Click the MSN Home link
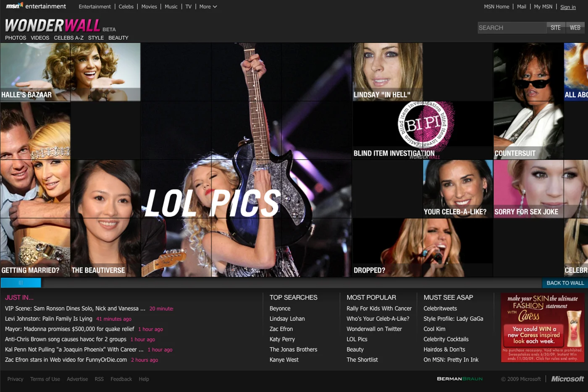Screen dimensions: 588x392 click(x=496, y=7)
